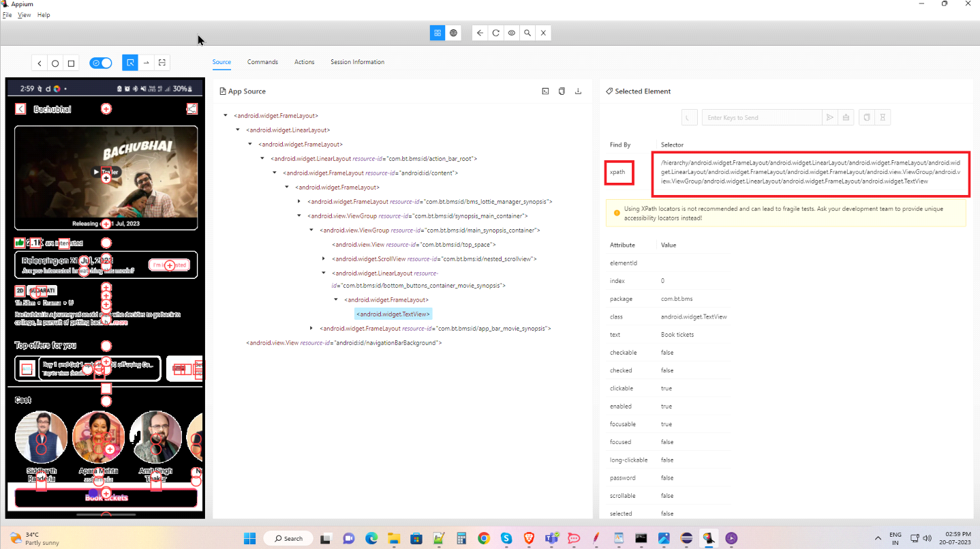Open the View menu
The image size is (980, 549).
(x=24, y=15)
